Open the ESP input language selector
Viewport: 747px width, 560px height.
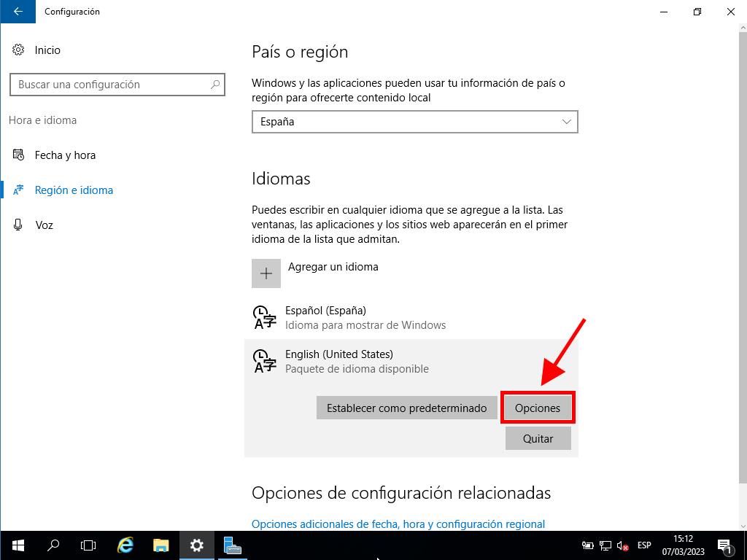(644, 545)
